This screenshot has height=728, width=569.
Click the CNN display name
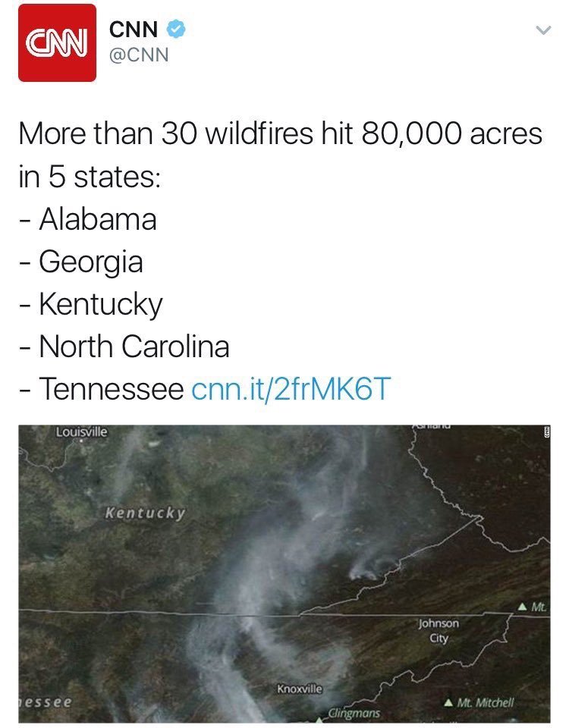click(x=134, y=30)
